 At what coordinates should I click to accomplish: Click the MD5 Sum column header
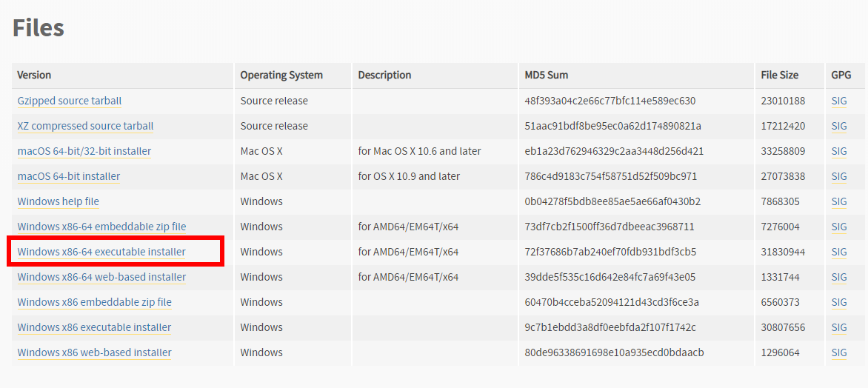pyautogui.click(x=546, y=75)
